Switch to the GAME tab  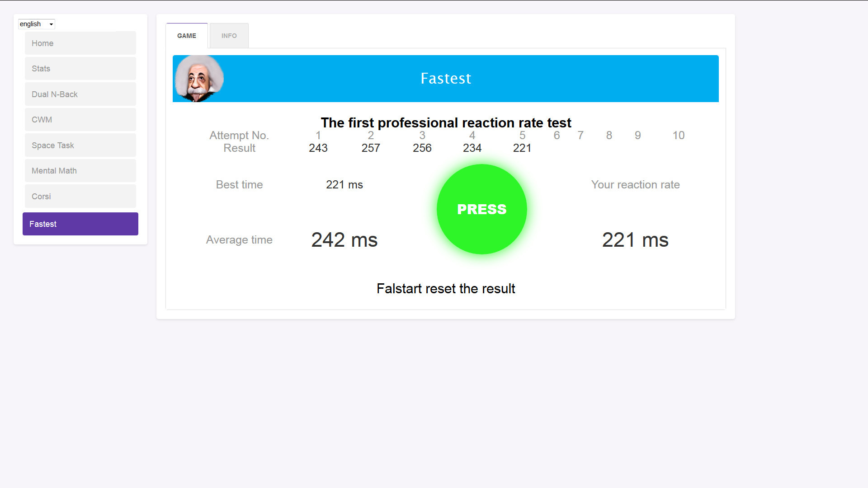[x=187, y=36]
